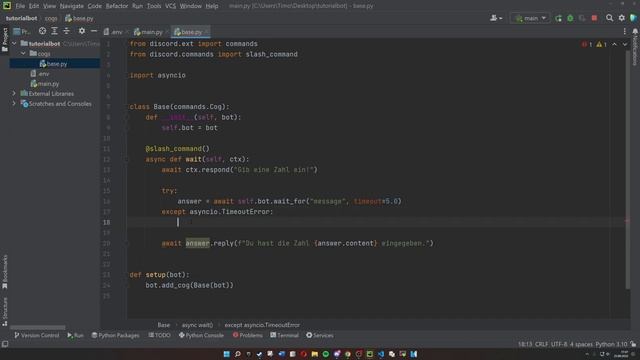Click the JetBrains Toolbox icon at far right

(633, 18)
